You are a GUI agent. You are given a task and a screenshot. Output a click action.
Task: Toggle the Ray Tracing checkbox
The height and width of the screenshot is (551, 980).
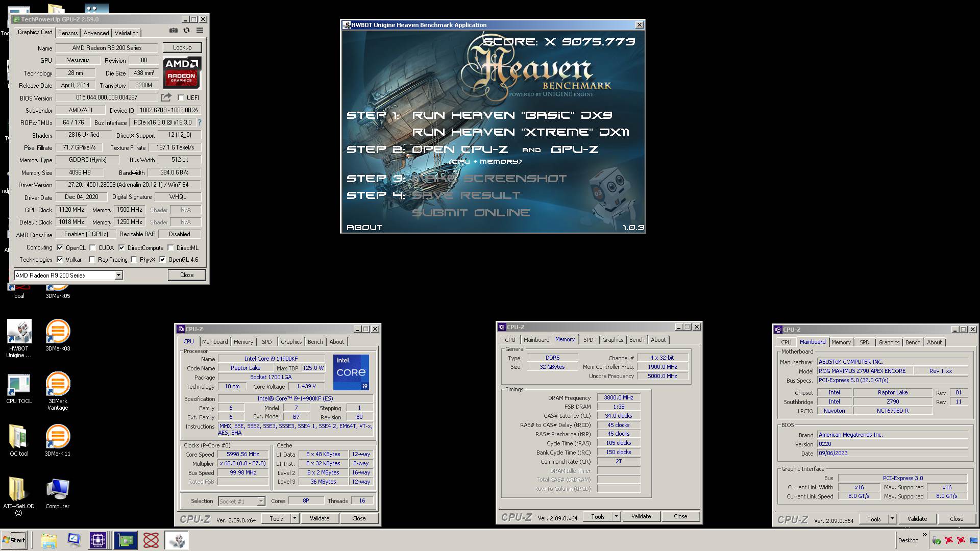click(92, 260)
